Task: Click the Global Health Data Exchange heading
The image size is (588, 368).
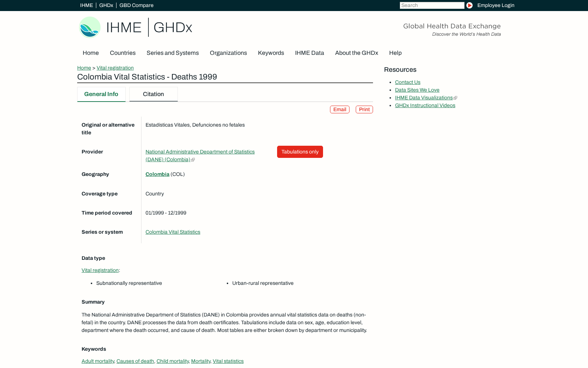Action: [452, 26]
